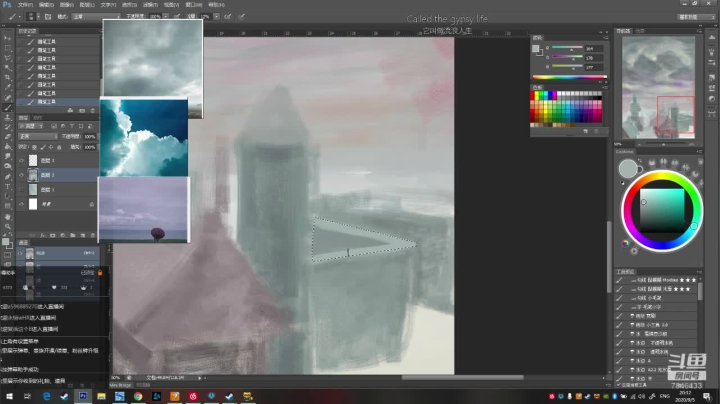Open the flow dropdown arrow in options bar
Viewport: 720px width, 404px height.
click(x=216, y=17)
